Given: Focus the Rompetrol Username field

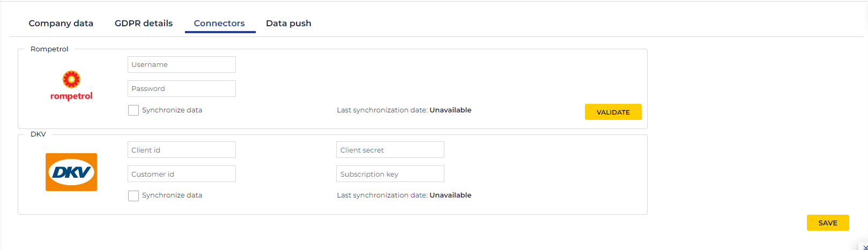Looking at the screenshot, I should pyautogui.click(x=182, y=65).
